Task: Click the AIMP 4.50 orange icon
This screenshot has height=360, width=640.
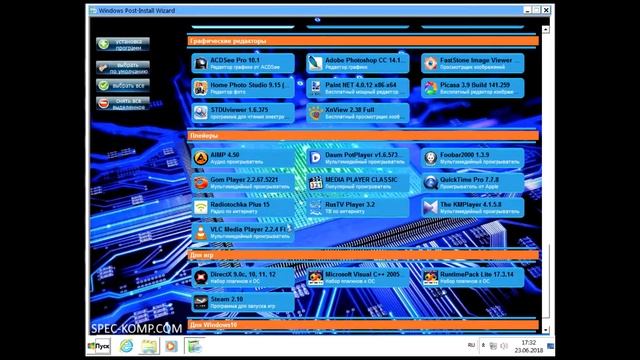Action: pos(200,158)
